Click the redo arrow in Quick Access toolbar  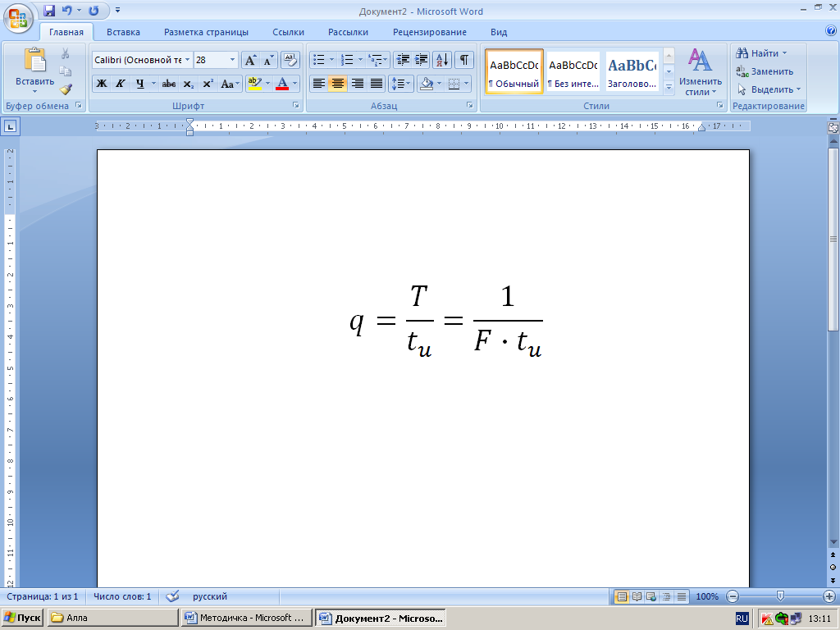click(94, 10)
